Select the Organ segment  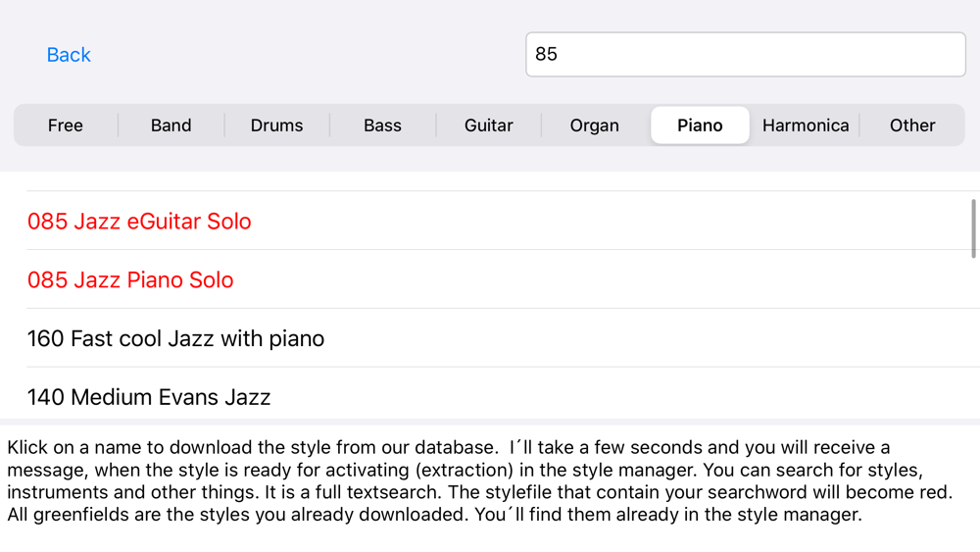pyautogui.click(x=595, y=125)
